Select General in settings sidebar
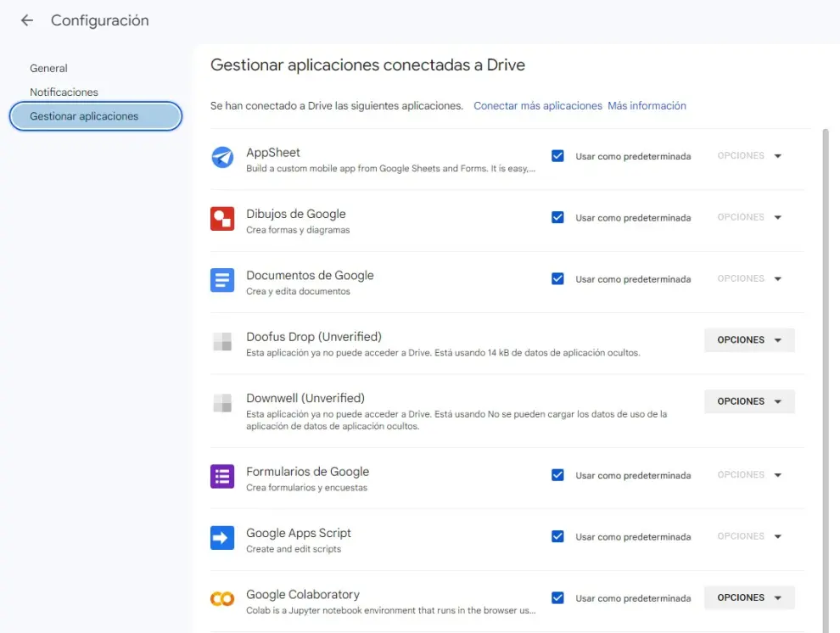The width and height of the screenshot is (840, 633). point(48,68)
